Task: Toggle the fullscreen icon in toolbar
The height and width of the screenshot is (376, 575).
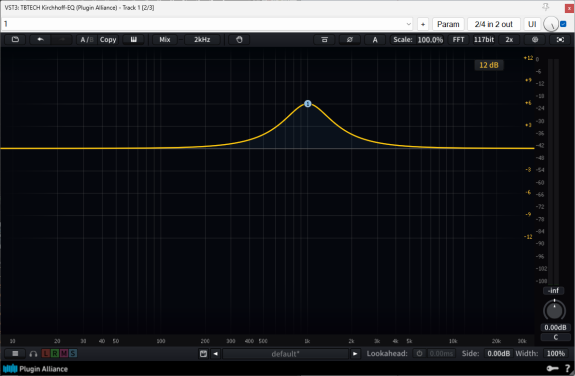Action: pos(560,40)
